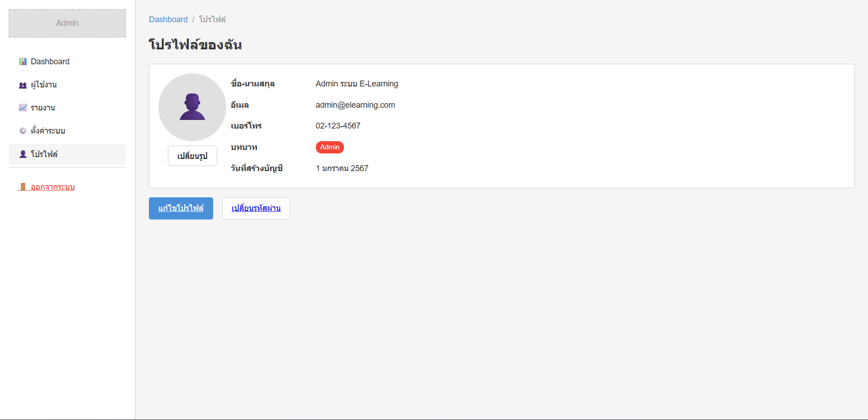
Task: Click the person icon beside โปรไฟล์ in sidebar
Action: (23, 154)
